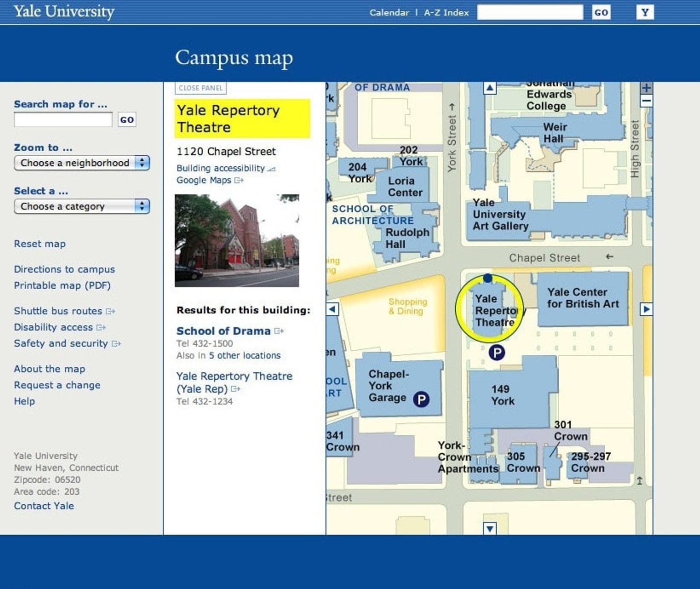Pan the map down with the arrow
Viewport: 700px width, 589px height.
(x=489, y=528)
